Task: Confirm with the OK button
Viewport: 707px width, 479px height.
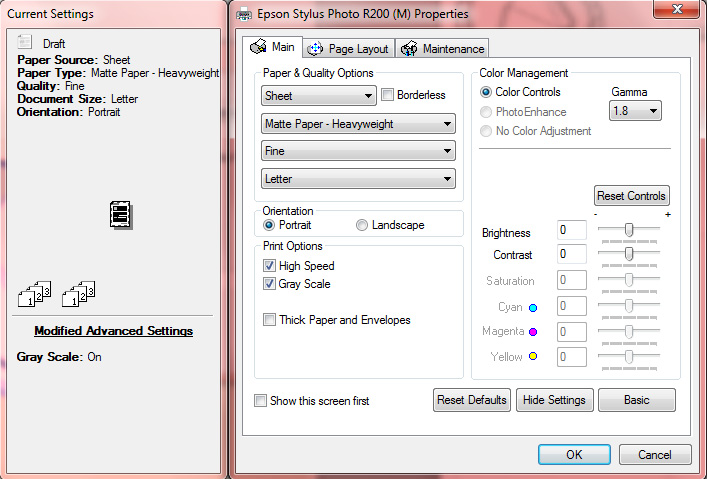Action: tap(574, 454)
